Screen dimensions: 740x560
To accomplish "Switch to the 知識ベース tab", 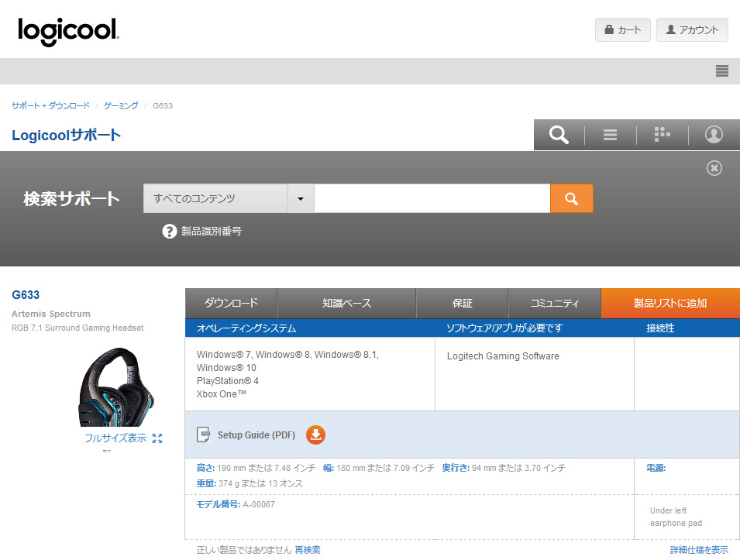I will pos(347,303).
